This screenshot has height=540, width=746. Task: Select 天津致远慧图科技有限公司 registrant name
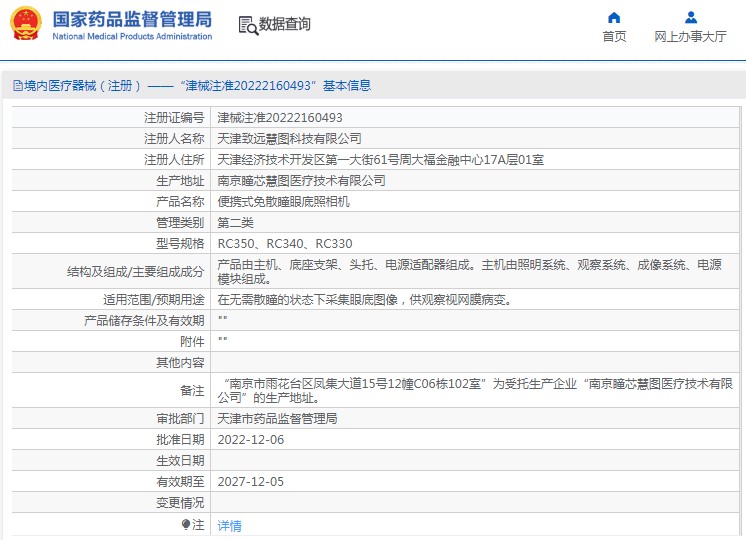[x=289, y=138]
